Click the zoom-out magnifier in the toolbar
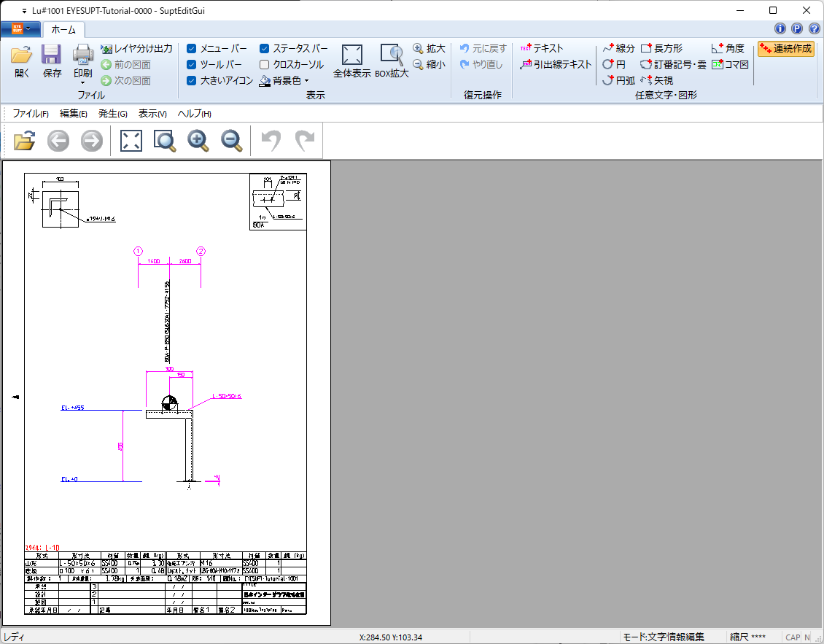The image size is (824, 644). (x=231, y=141)
